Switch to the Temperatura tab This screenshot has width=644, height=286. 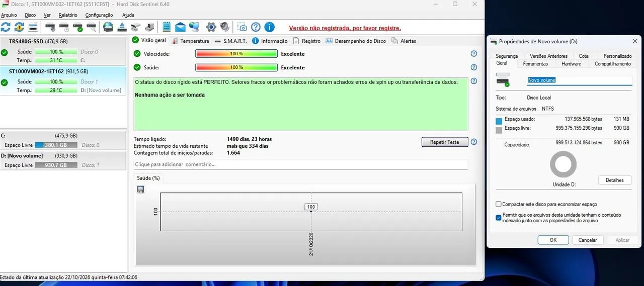(x=190, y=41)
